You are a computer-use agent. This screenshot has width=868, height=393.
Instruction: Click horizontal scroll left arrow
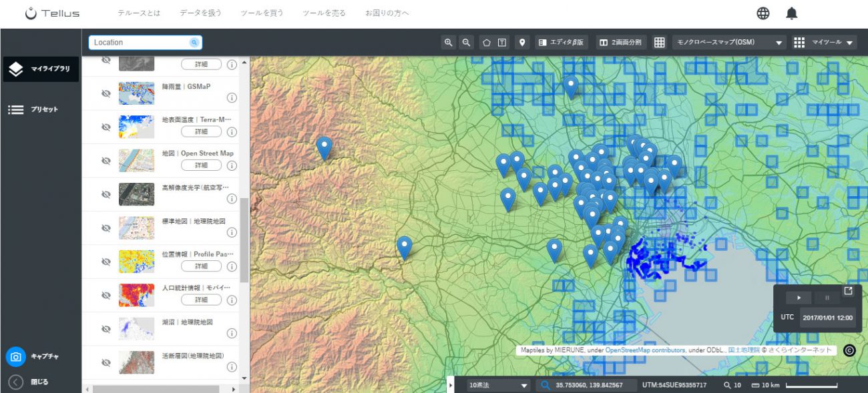[87, 388]
